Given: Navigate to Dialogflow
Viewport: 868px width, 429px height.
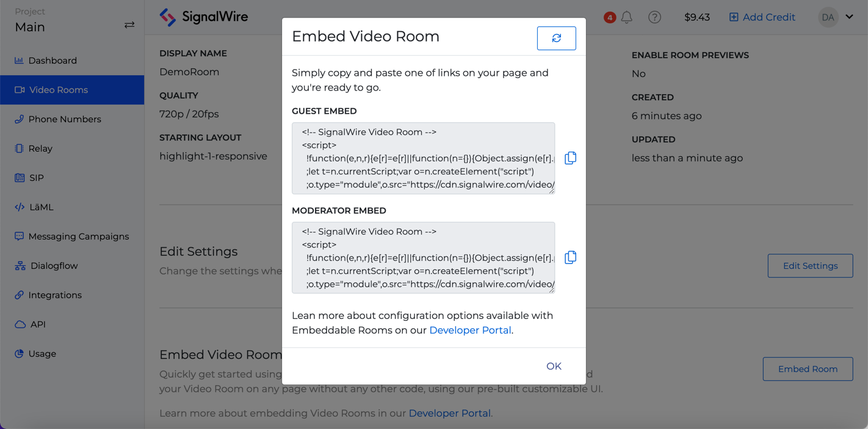Looking at the screenshot, I should (x=72, y=266).
